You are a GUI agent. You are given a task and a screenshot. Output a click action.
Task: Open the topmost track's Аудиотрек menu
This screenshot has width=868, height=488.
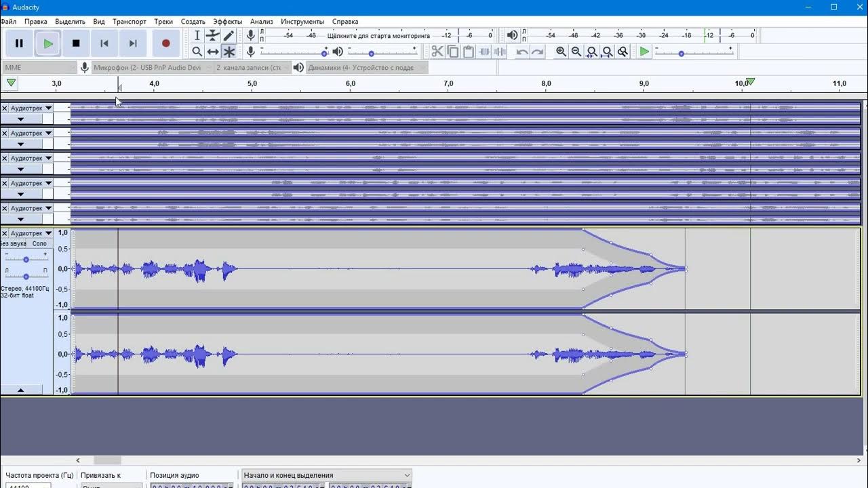point(31,108)
